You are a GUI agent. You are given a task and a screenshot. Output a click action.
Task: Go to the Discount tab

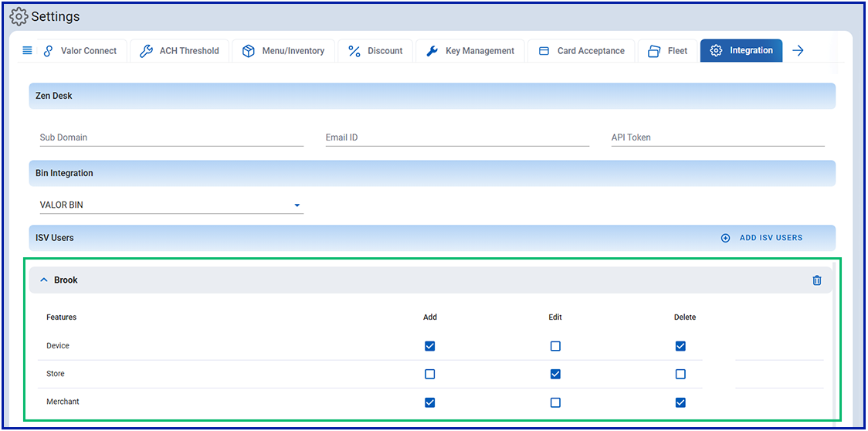[x=375, y=50]
